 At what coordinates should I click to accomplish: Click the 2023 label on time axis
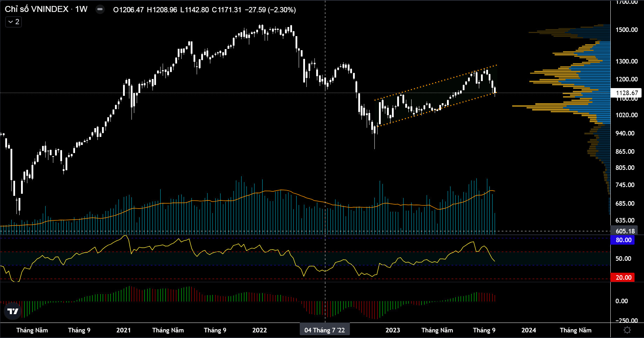pyautogui.click(x=393, y=330)
